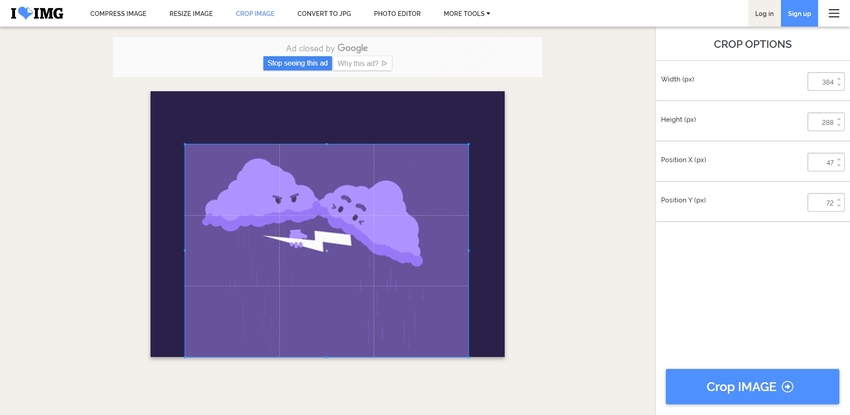The image size is (850, 415).
Task: Open the PHOTO EDITOR tool
Action: (x=397, y=14)
